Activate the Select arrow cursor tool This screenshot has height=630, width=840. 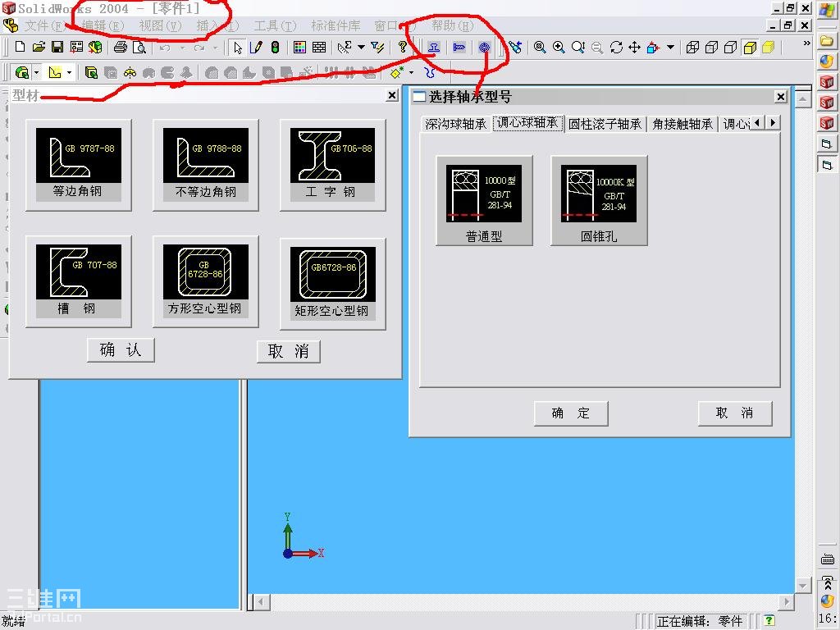[x=238, y=48]
